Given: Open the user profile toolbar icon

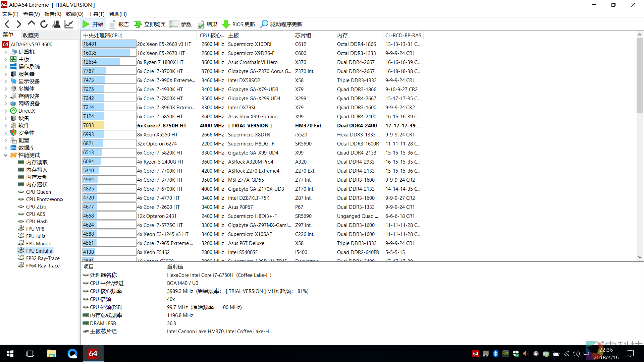Looking at the screenshot, I should 56,24.
